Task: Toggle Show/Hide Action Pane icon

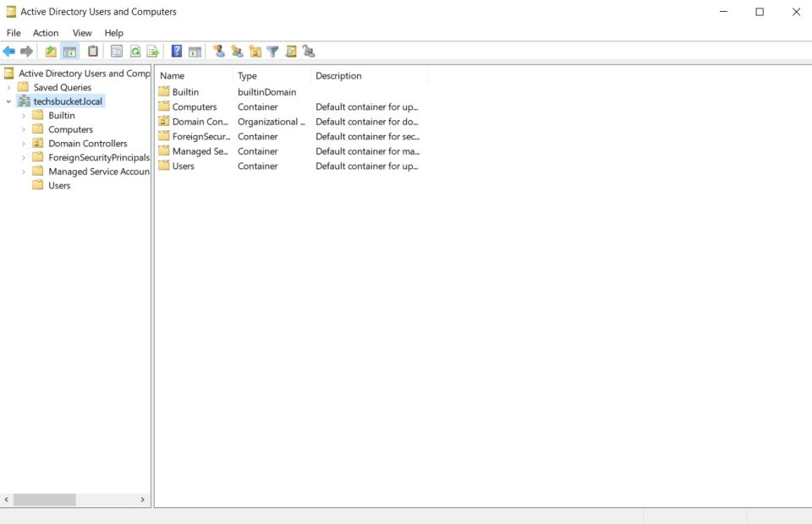Action: tap(195, 52)
